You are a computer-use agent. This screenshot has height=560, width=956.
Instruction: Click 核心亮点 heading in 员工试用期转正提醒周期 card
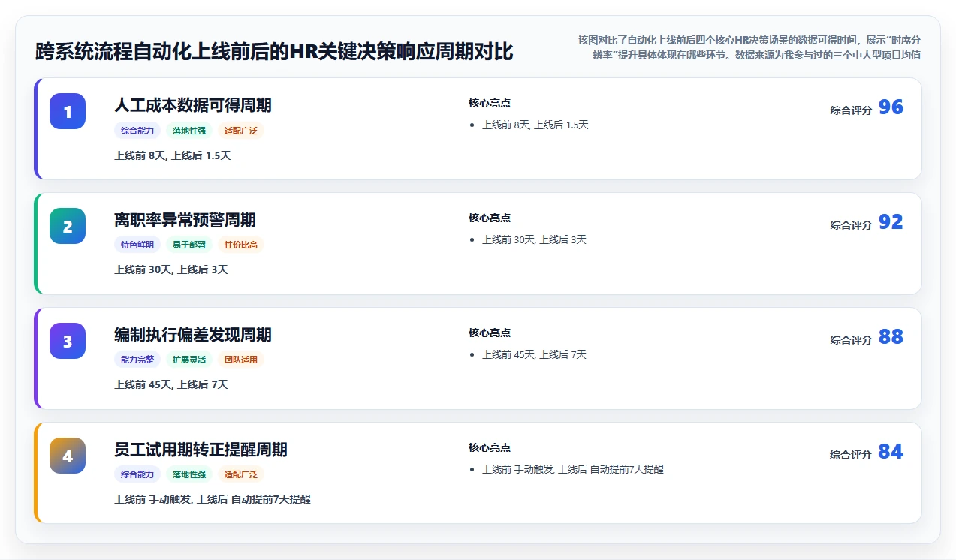(490, 447)
